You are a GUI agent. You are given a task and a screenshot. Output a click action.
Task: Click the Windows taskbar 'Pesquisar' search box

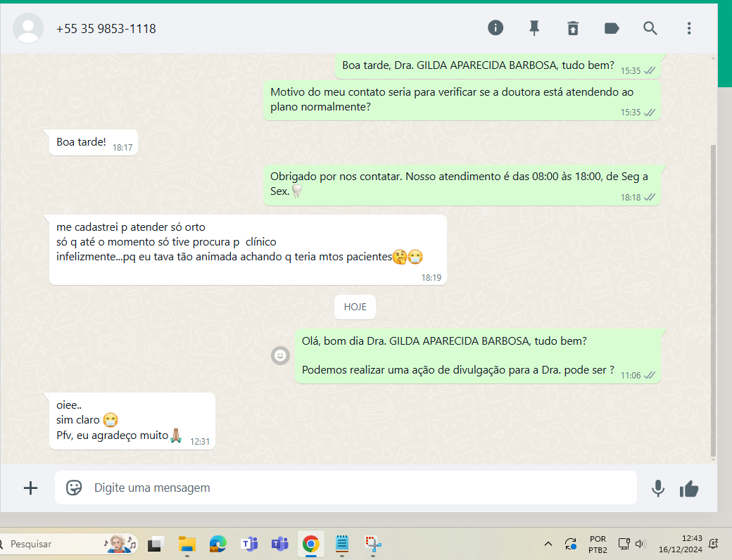click(x=68, y=544)
